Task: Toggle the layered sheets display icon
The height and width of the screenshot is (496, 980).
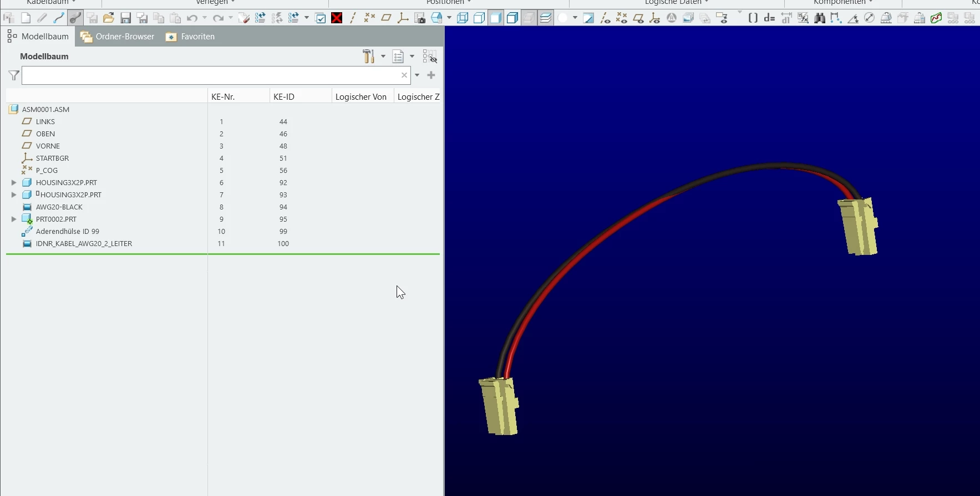Action: pyautogui.click(x=546, y=18)
